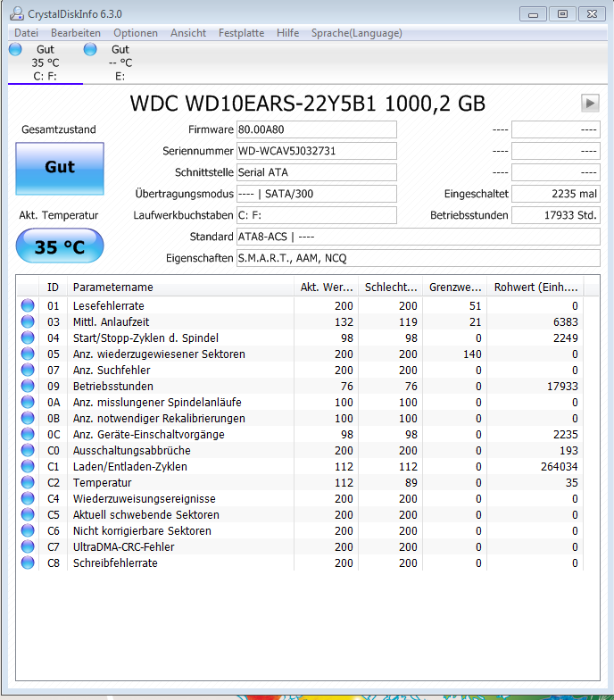This screenshot has height=700, width=614.
Task: Click the Standard field ATA8-ACS
Action: click(418, 237)
